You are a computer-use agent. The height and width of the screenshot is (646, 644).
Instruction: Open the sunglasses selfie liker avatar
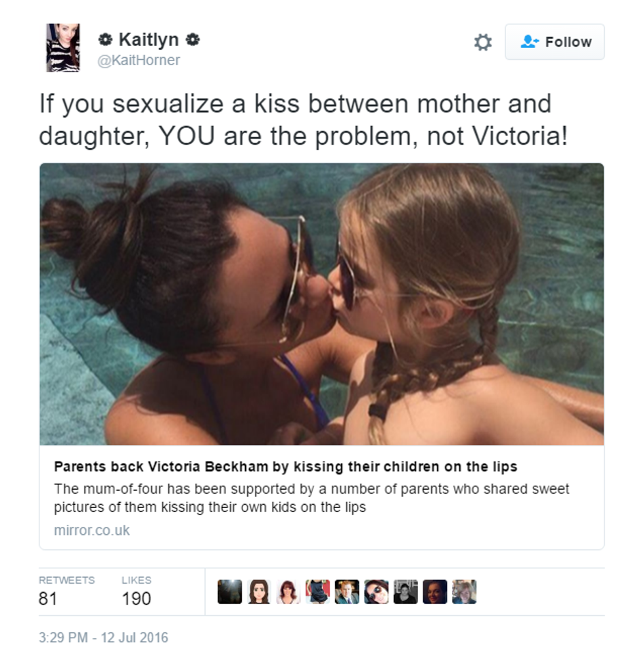[x=376, y=591]
